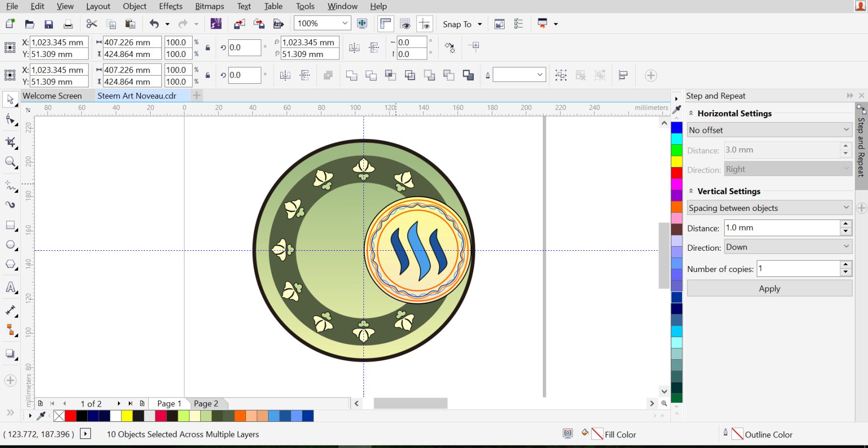Select the Text tool
Image resolution: width=868 pixels, height=448 pixels.
10,288
